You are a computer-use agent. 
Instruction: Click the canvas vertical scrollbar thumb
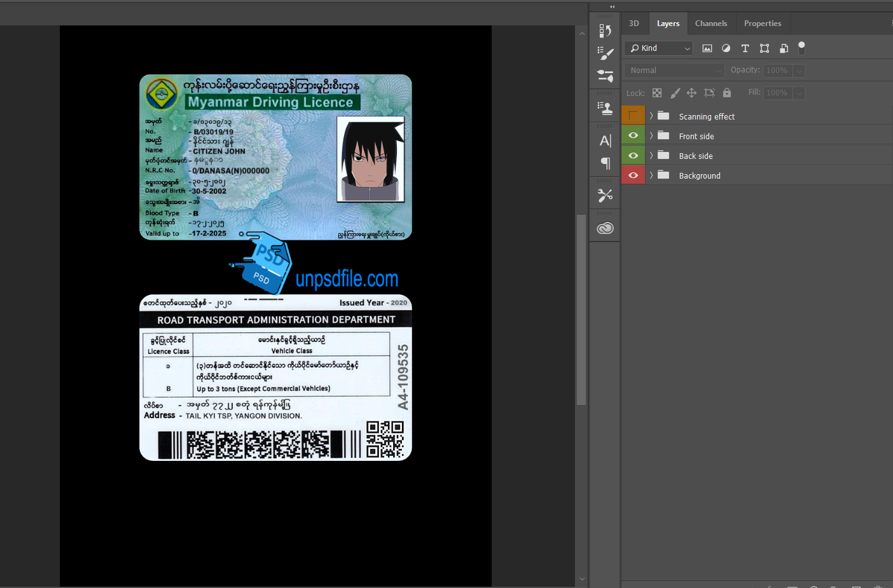[x=581, y=310]
